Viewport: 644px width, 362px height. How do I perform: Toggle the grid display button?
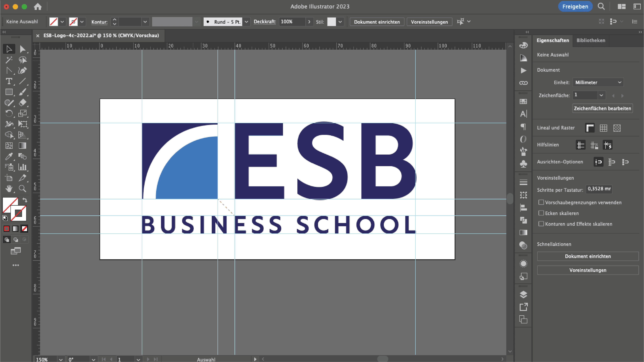(604, 128)
